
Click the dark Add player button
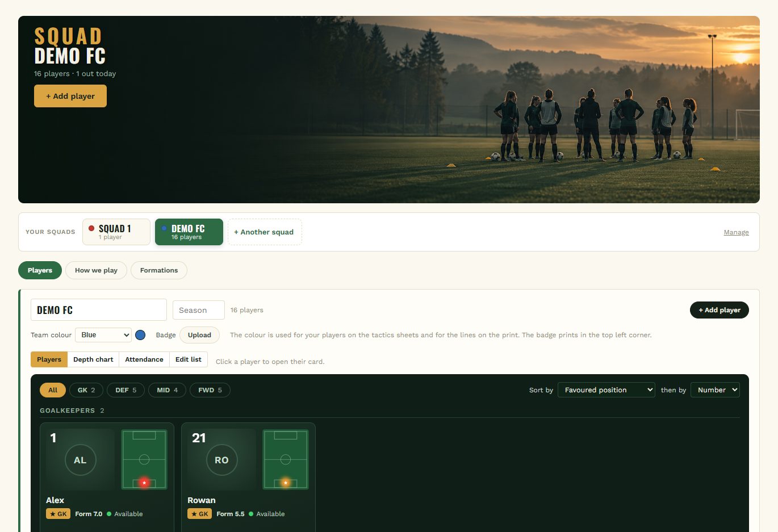720,310
